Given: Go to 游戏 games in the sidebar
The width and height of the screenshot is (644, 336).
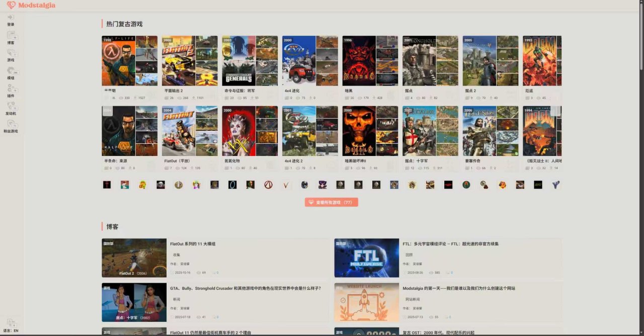Looking at the screenshot, I should (11, 53).
